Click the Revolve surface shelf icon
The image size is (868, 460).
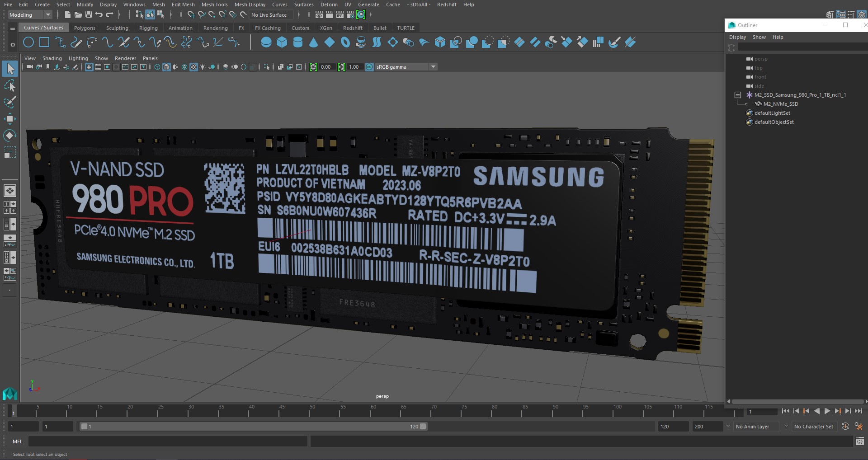point(361,42)
